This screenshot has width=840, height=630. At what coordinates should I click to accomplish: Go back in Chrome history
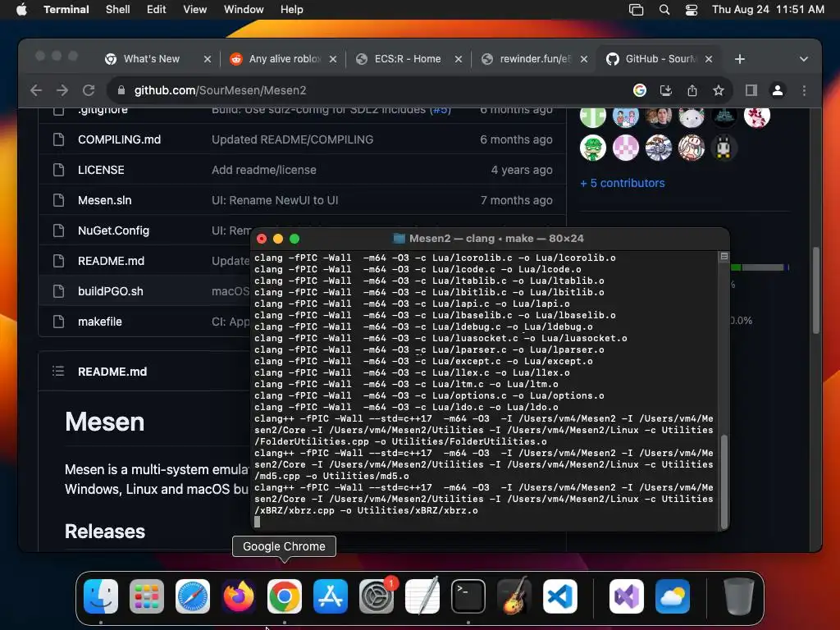click(36, 90)
